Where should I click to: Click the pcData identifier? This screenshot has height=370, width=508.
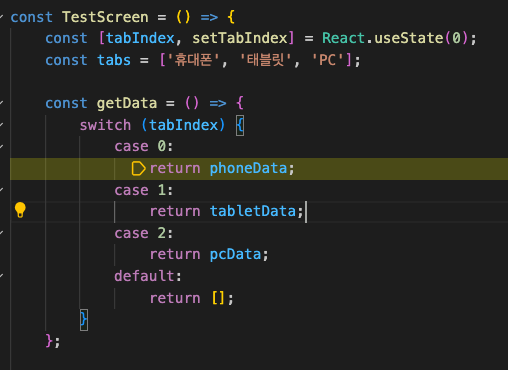tap(235, 255)
